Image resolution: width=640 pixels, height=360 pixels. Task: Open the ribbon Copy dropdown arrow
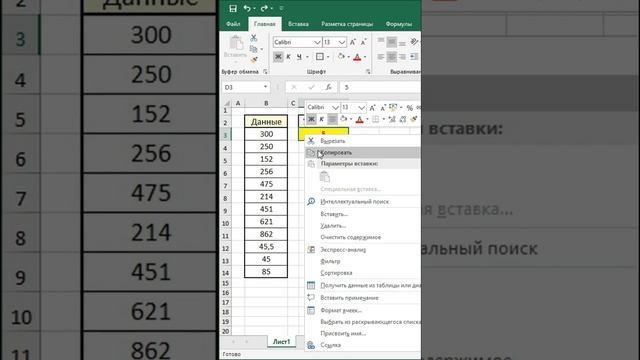(261, 50)
